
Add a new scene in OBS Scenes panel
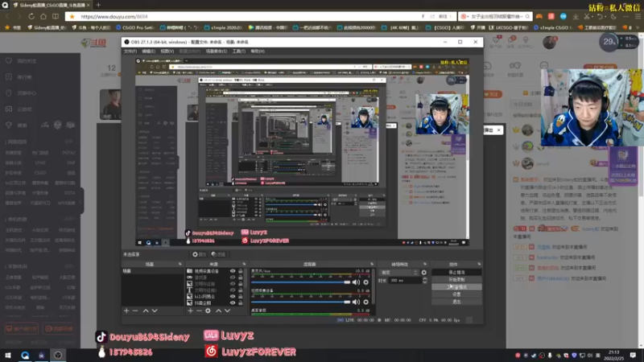[x=126, y=311]
